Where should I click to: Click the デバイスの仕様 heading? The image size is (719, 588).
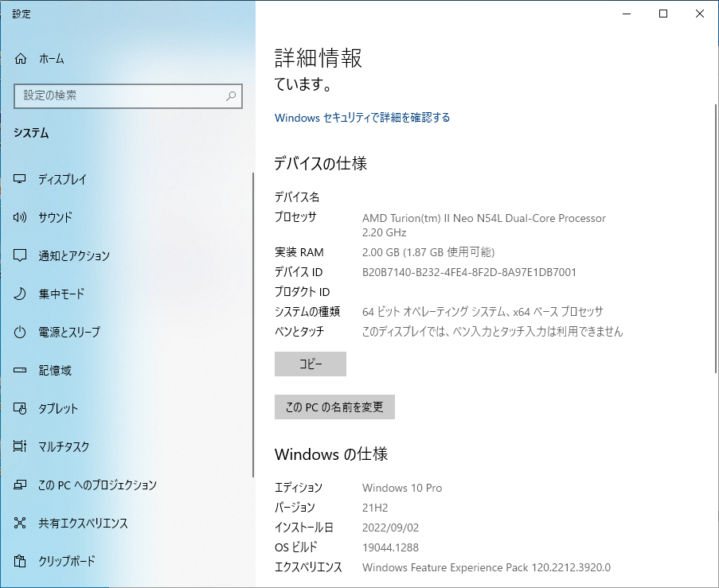click(321, 164)
